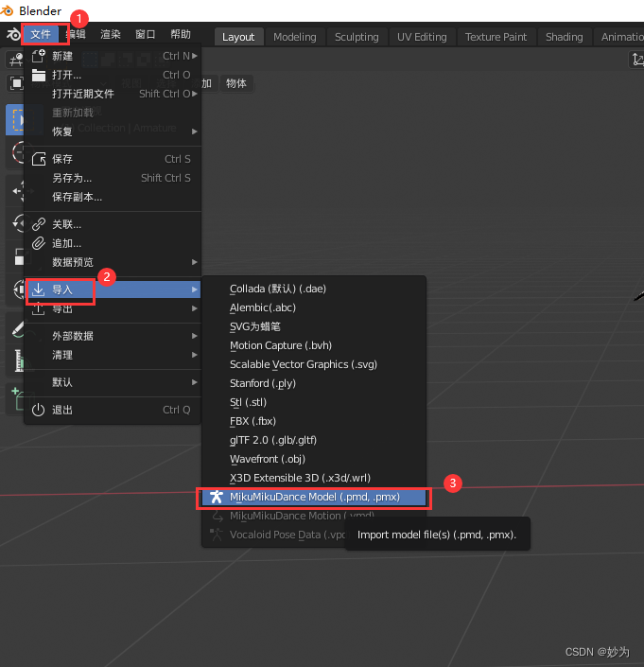Choose 保存副本... (Save Copy)
The image size is (644, 667).
pyautogui.click(x=113, y=197)
